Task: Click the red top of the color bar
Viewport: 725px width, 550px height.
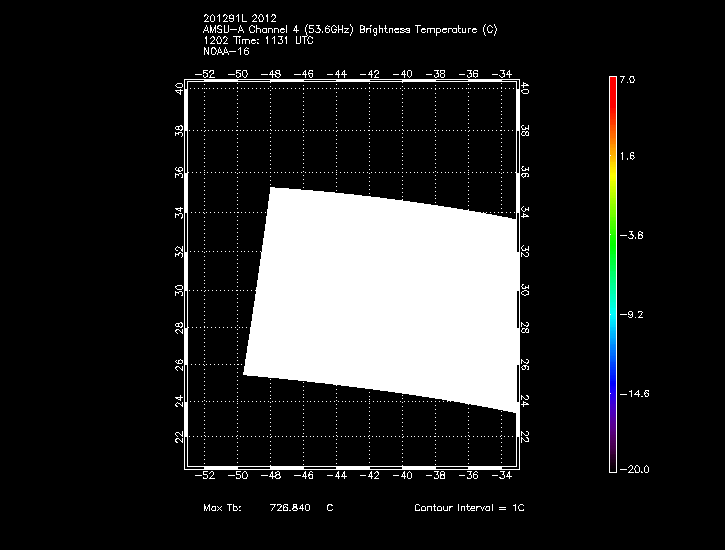Action: pos(612,84)
